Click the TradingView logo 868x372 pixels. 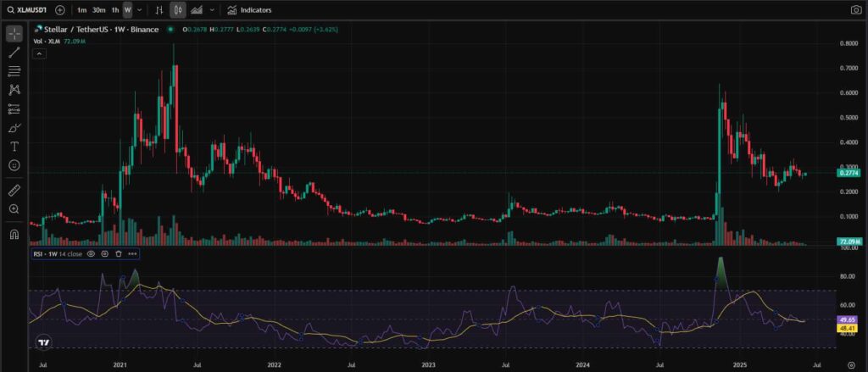(43, 342)
